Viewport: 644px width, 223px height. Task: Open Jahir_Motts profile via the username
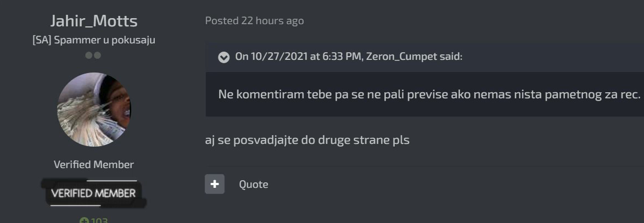[x=94, y=20]
